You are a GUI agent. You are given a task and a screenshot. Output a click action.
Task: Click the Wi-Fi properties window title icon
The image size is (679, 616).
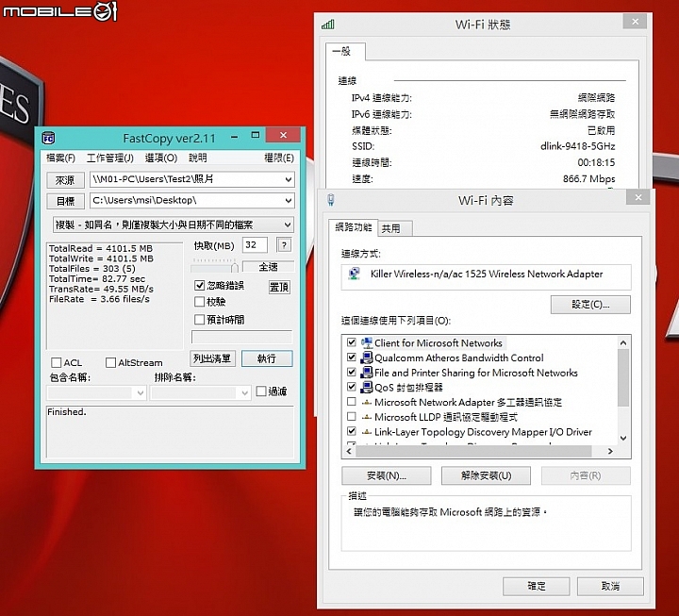pos(331,200)
